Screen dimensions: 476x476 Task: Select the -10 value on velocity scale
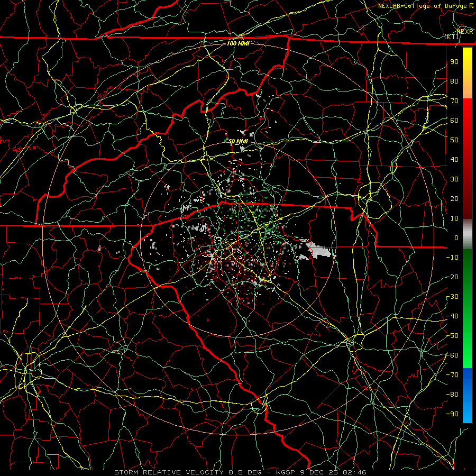(452, 258)
